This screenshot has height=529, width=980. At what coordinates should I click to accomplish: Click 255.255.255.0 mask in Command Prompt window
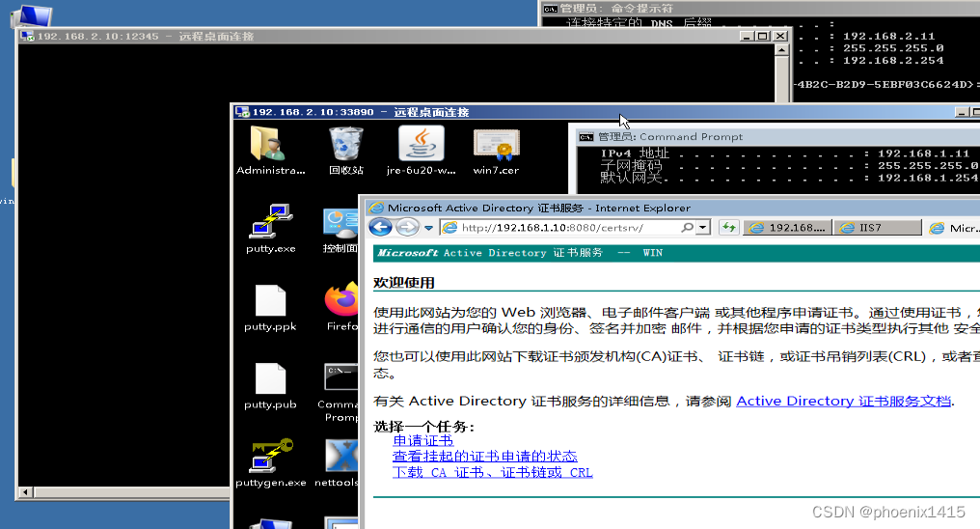[928, 166]
